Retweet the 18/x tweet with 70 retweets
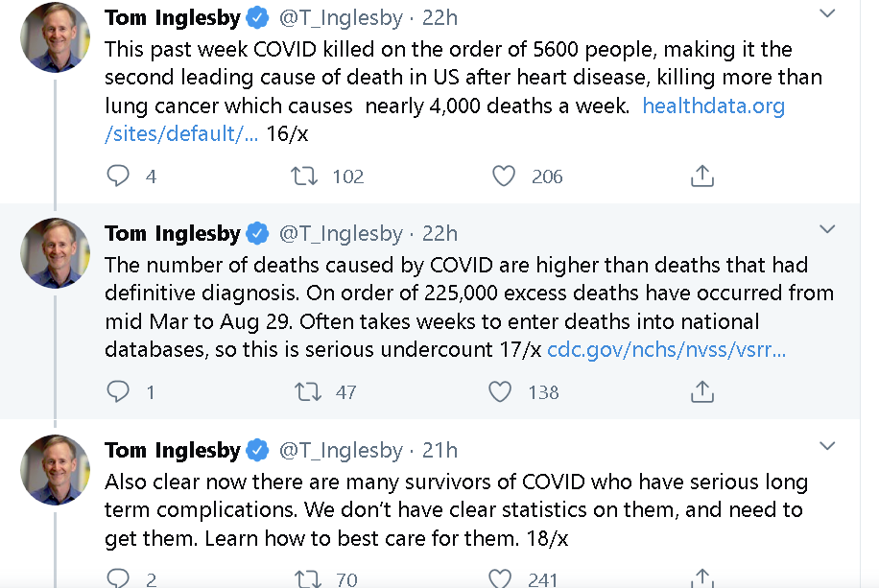The height and width of the screenshot is (588, 879). (x=308, y=578)
